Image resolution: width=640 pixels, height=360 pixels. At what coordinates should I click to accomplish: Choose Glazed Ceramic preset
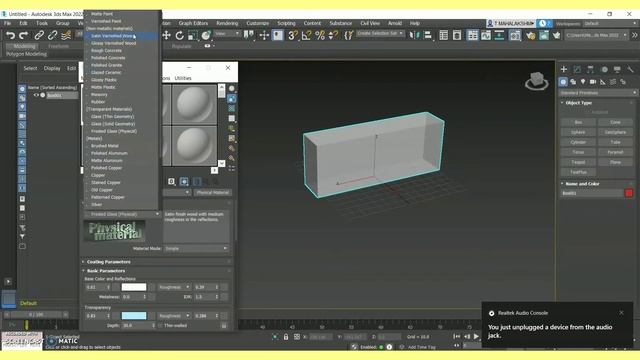point(121,72)
